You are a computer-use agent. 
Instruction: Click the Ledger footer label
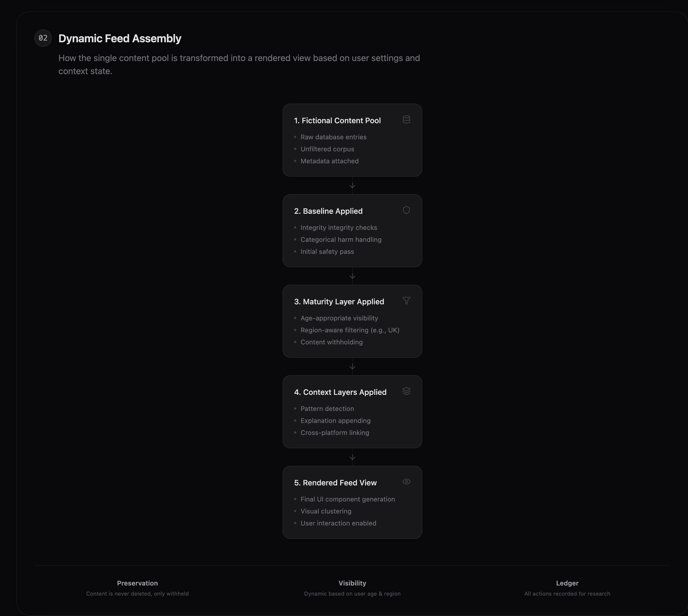pyautogui.click(x=567, y=583)
